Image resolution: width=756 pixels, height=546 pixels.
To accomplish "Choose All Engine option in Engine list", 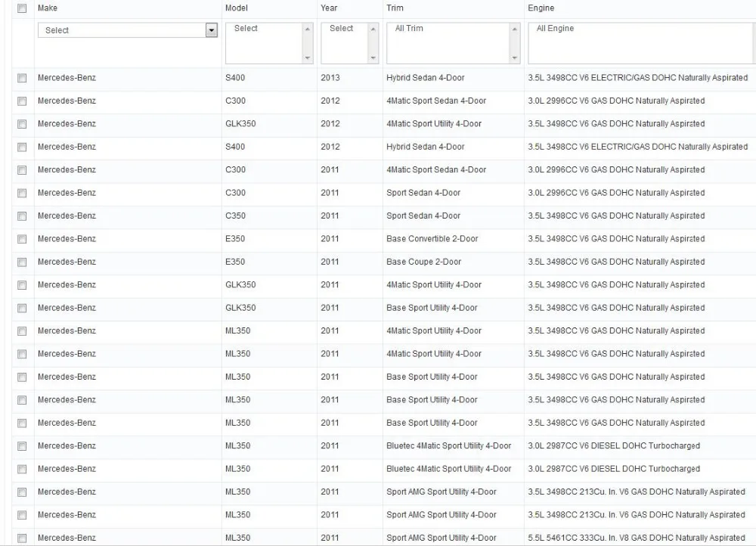I will tap(555, 29).
